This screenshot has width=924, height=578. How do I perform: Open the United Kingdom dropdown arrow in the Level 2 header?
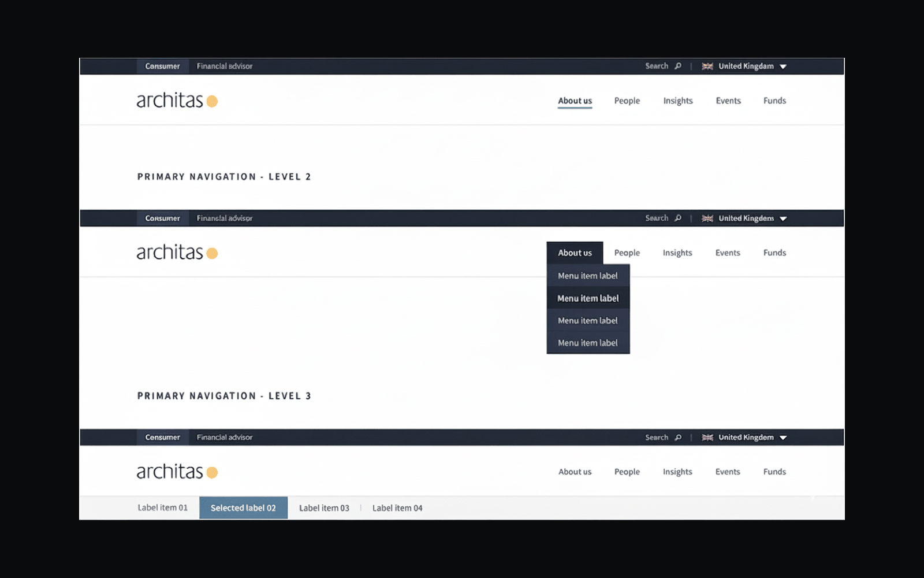pos(783,218)
